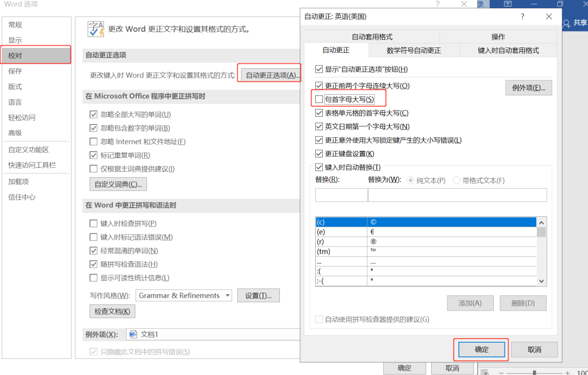Toggle 英文日期第一个字母大写 checkbox
The width and height of the screenshot is (588, 375).
pyautogui.click(x=319, y=126)
